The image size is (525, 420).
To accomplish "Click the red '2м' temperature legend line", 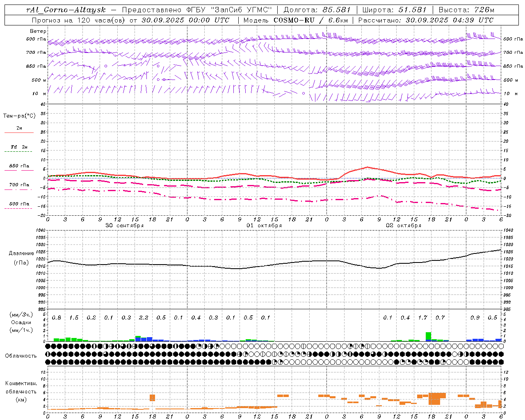I will click(19, 132).
